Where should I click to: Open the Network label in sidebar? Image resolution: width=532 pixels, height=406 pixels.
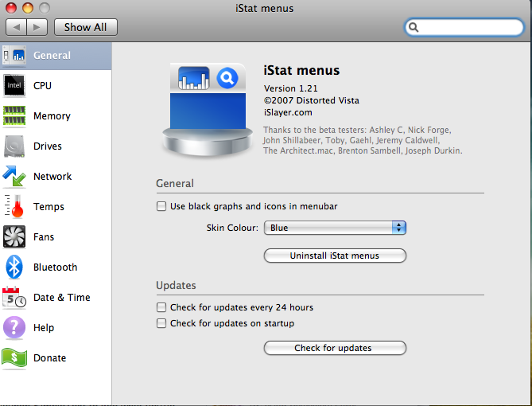[52, 176]
